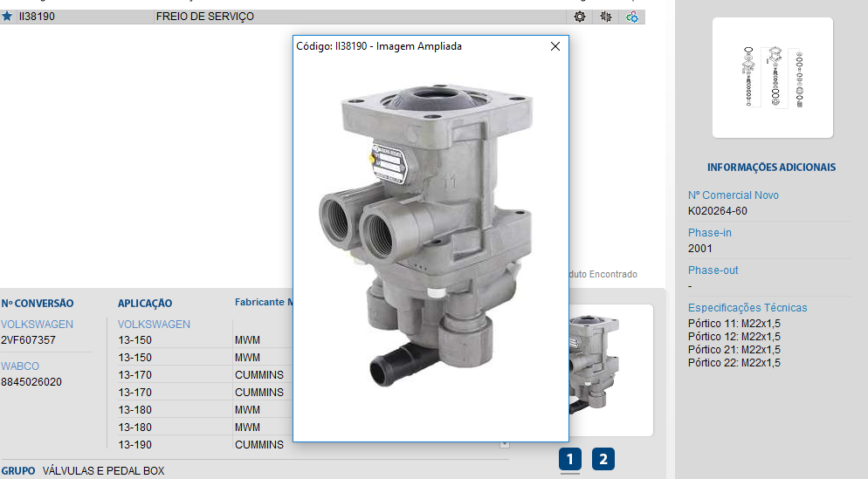
Task: Click the VOLKSWAGEN conversion link
Action: (x=37, y=325)
